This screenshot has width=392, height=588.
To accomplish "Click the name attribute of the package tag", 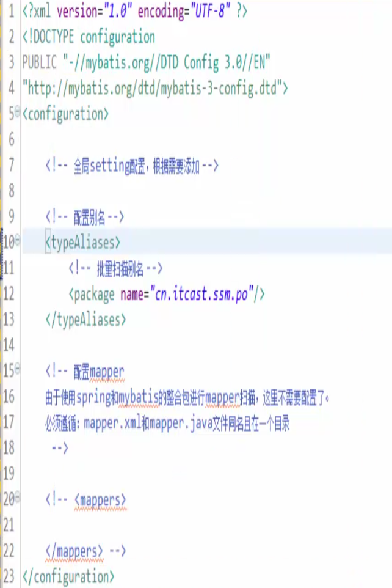I will coord(132,295).
